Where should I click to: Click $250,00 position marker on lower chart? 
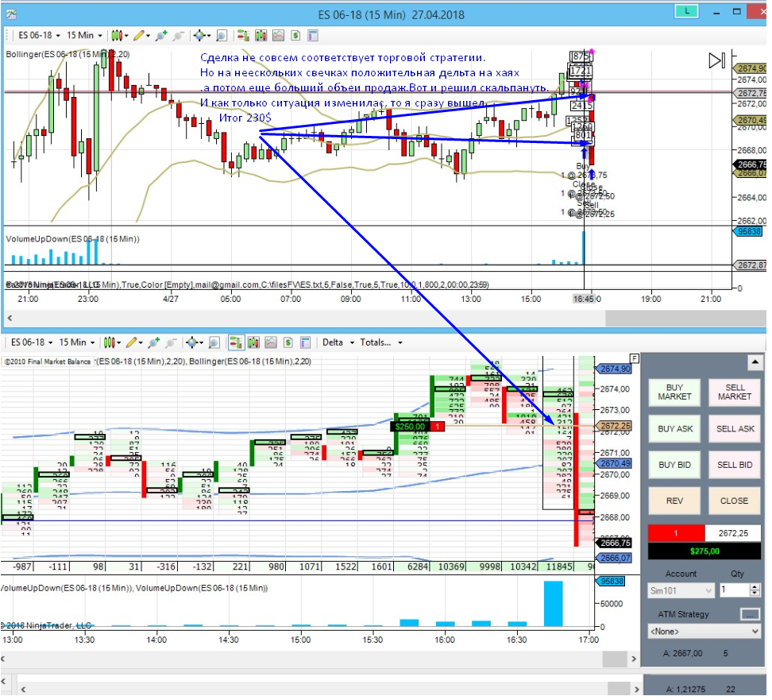[410, 427]
